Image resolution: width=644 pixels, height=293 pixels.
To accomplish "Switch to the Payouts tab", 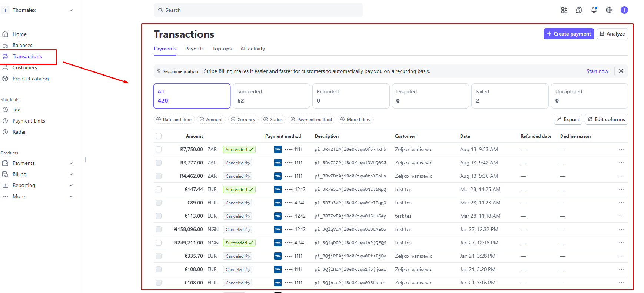I will click(195, 49).
